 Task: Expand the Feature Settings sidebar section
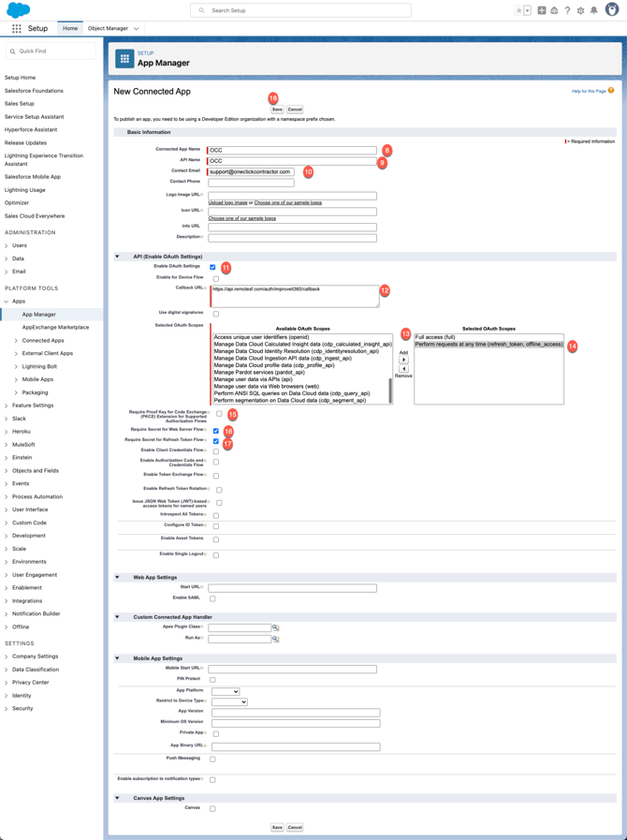coord(33,405)
